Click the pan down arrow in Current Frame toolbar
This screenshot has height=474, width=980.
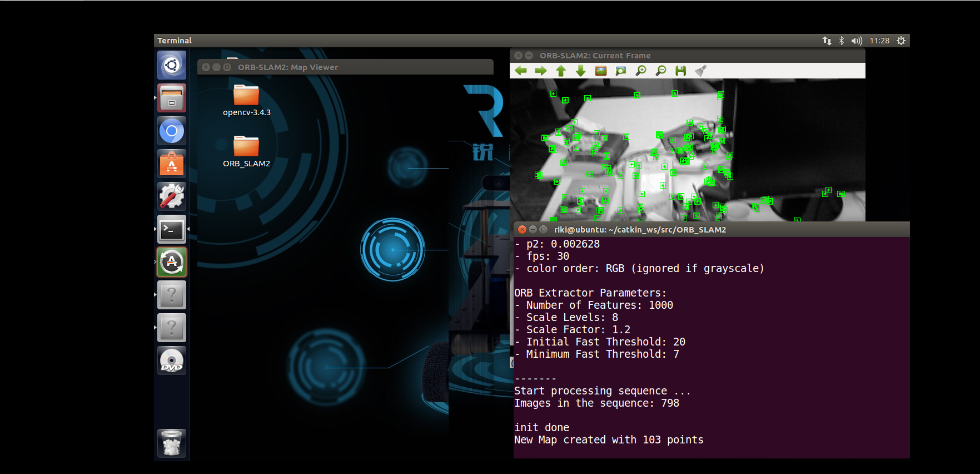pyautogui.click(x=581, y=71)
